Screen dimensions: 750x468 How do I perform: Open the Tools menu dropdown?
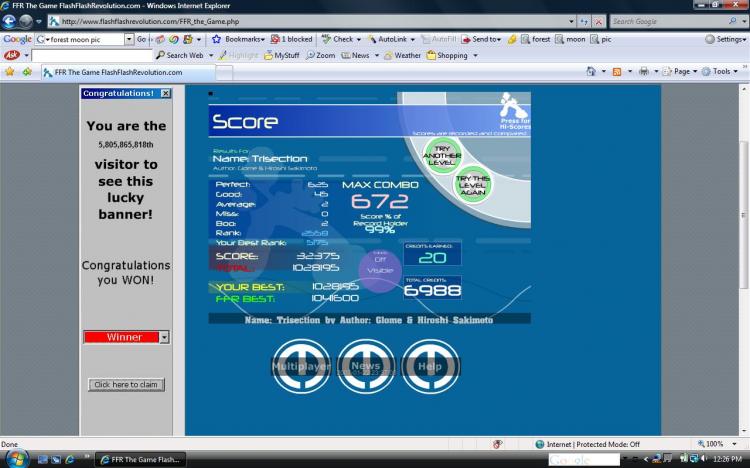tap(720, 71)
